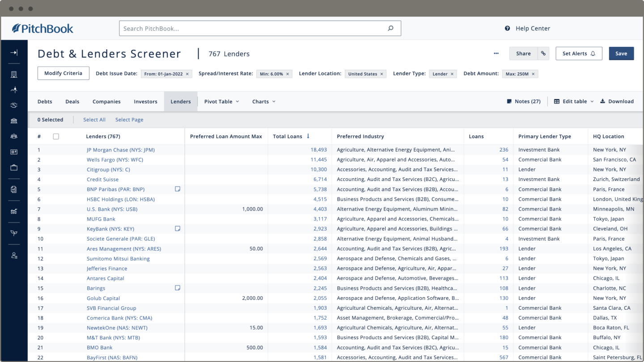Open the Edit table dropdown
Screen dimensions: 644x362
coord(574,101)
